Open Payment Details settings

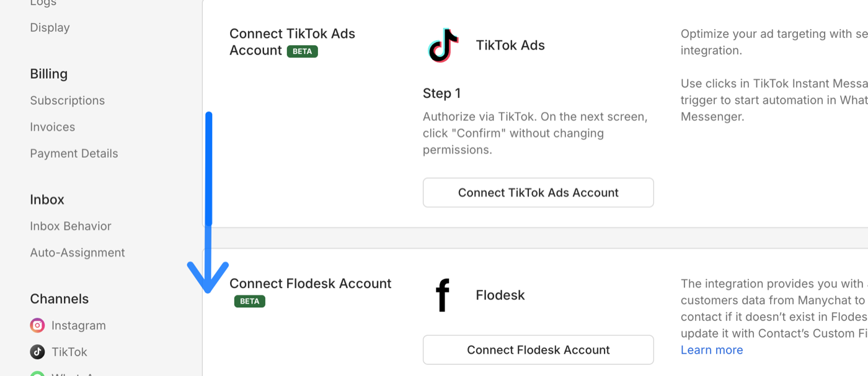(x=74, y=154)
